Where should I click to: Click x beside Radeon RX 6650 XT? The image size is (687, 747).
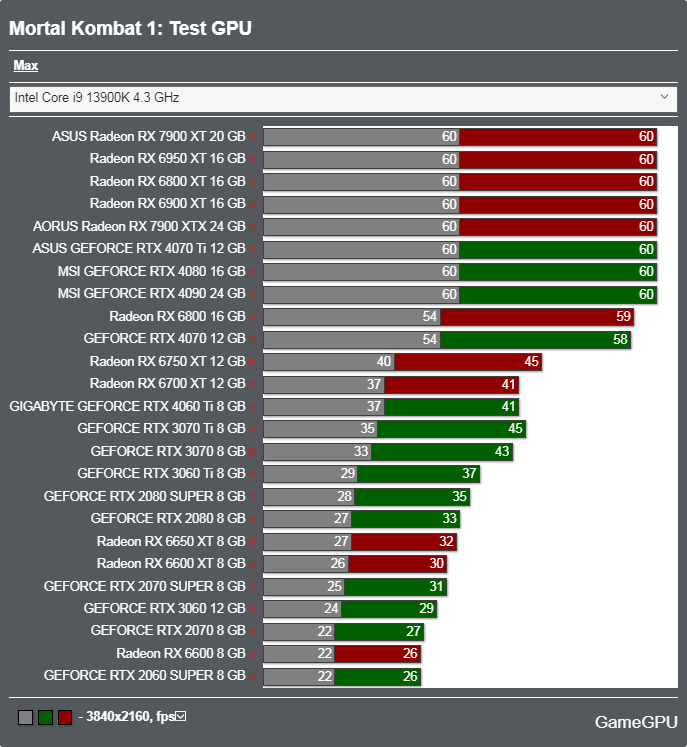pyautogui.click(x=253, y=542)
